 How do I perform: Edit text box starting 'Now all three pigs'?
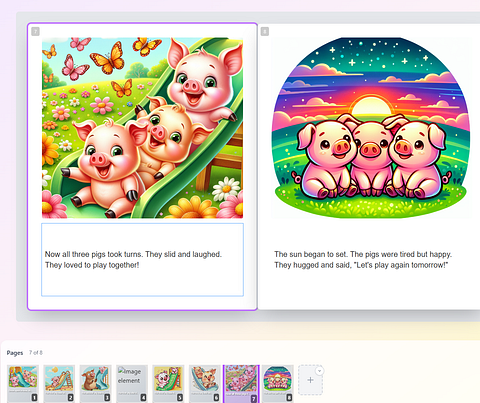tap(142, 259)
